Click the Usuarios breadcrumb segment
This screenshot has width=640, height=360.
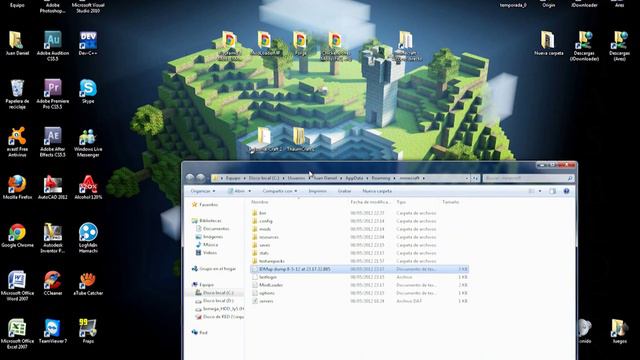point(296,178)
